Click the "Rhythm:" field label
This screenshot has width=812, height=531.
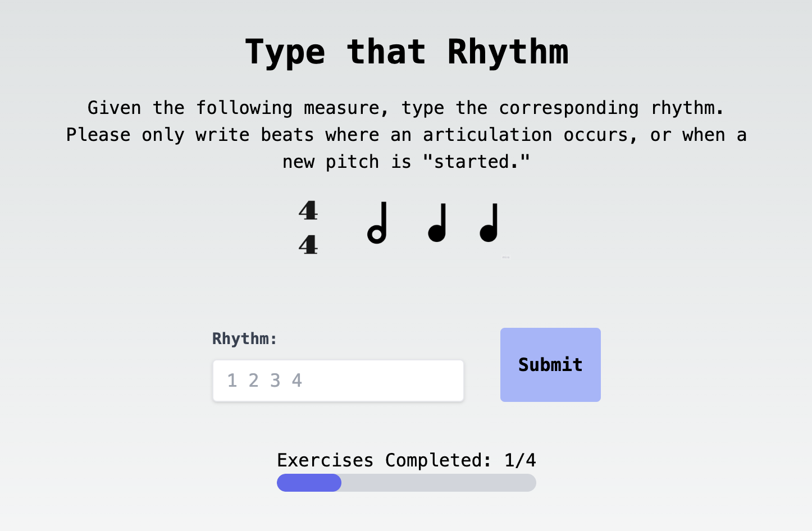[245, 338]
